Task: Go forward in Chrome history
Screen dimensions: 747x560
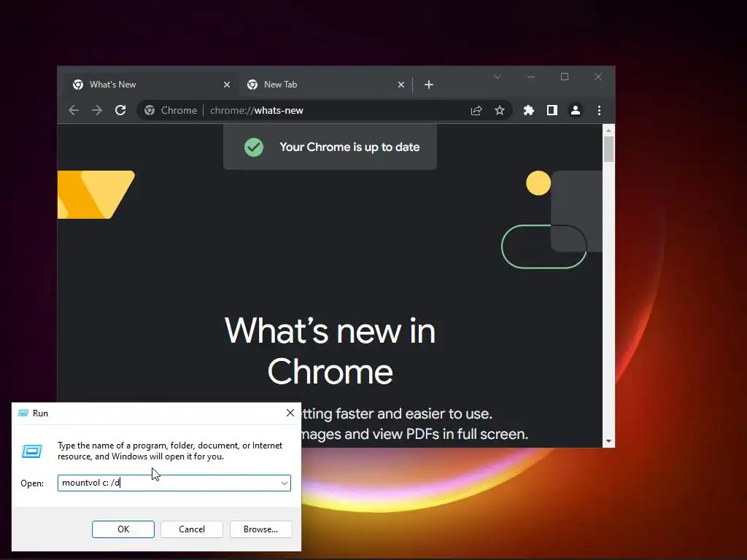Action: (97, 111)
